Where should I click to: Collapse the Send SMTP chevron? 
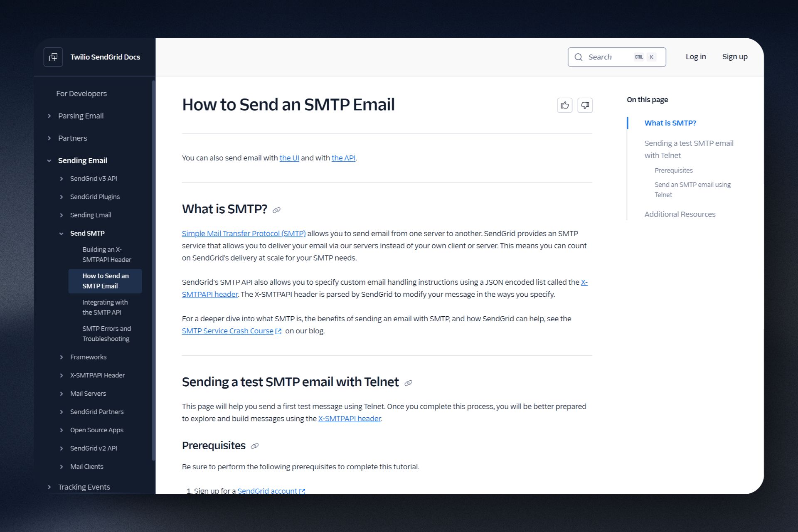(62, 234)
